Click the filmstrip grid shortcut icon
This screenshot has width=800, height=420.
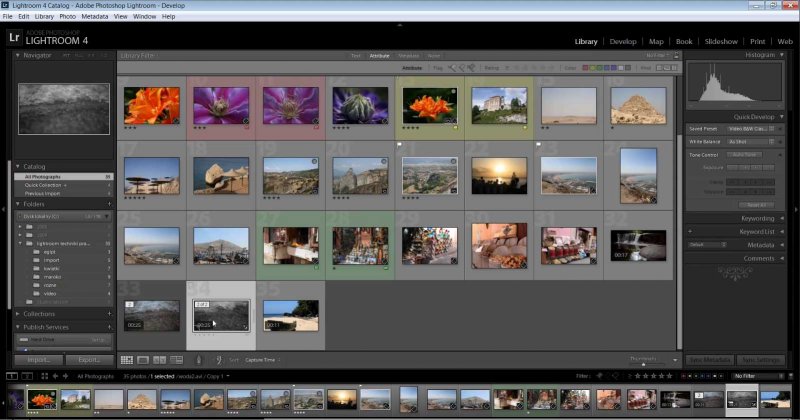tap(44, 377)
